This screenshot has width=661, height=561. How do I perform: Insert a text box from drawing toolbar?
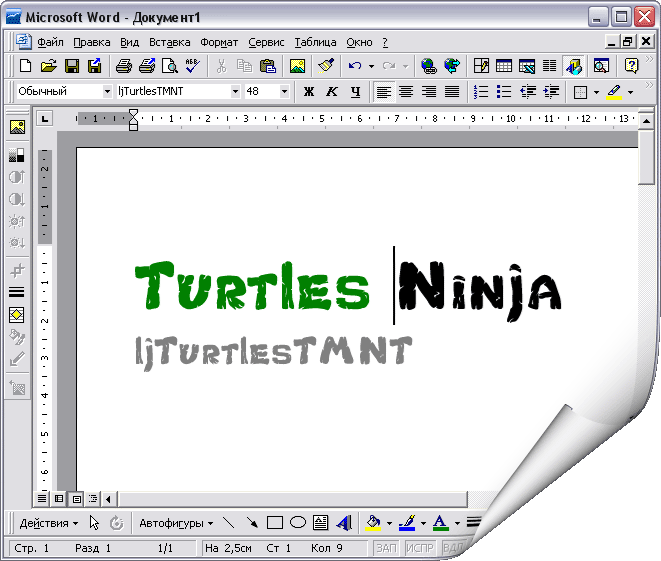320,523
